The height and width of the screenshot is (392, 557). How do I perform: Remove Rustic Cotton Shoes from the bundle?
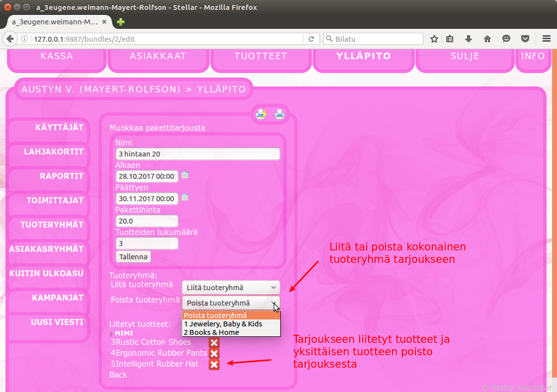214,342
